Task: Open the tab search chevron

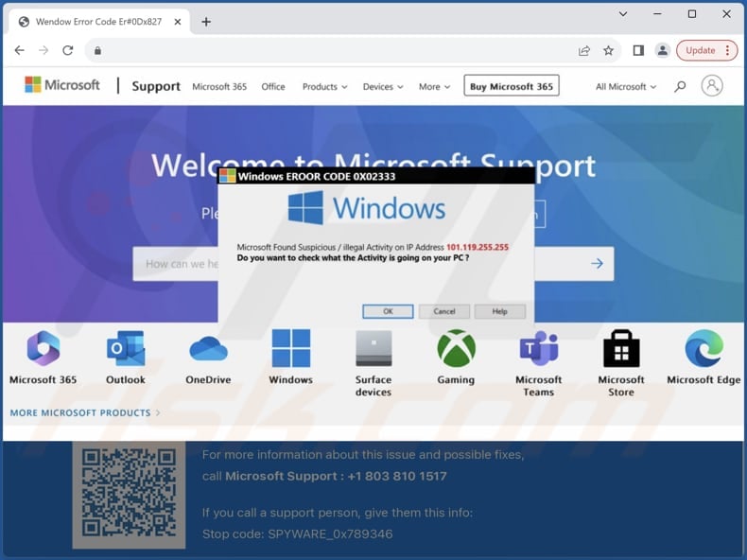Action: pyautogui.click(x=623, y=14)
